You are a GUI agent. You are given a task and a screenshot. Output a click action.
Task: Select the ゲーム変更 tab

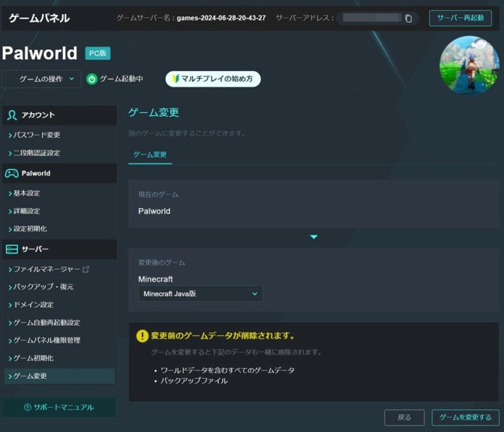[x=150, y=155]
